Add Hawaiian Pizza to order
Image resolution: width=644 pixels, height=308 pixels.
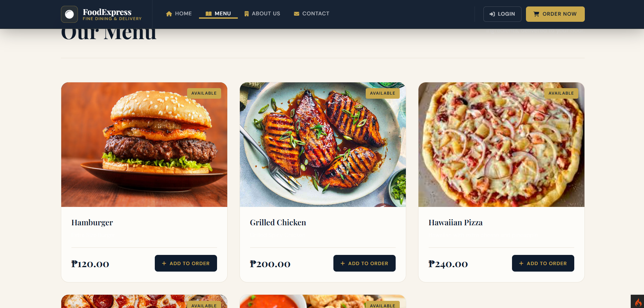[543, 263]
